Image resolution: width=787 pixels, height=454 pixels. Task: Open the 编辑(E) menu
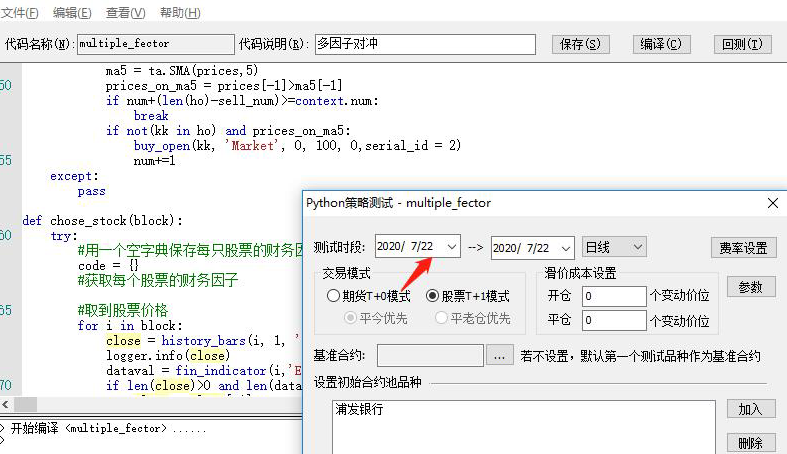tap(72, 13)
